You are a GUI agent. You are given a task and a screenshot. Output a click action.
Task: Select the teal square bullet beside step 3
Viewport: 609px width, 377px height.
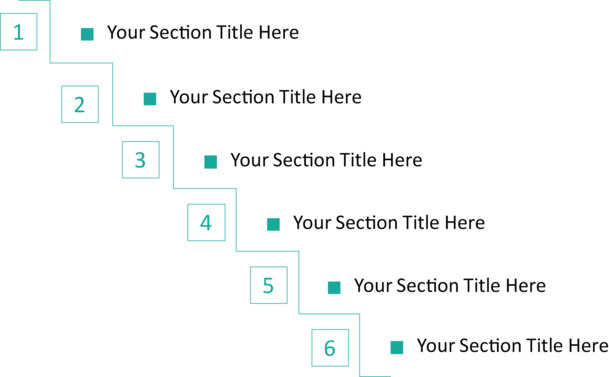coord(211,162)
